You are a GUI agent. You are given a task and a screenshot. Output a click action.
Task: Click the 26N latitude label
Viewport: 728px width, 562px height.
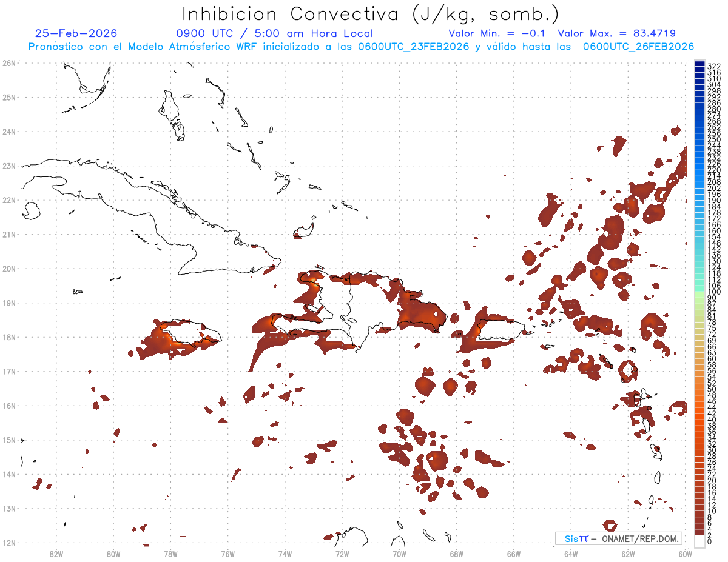click(x=9, y=63)
